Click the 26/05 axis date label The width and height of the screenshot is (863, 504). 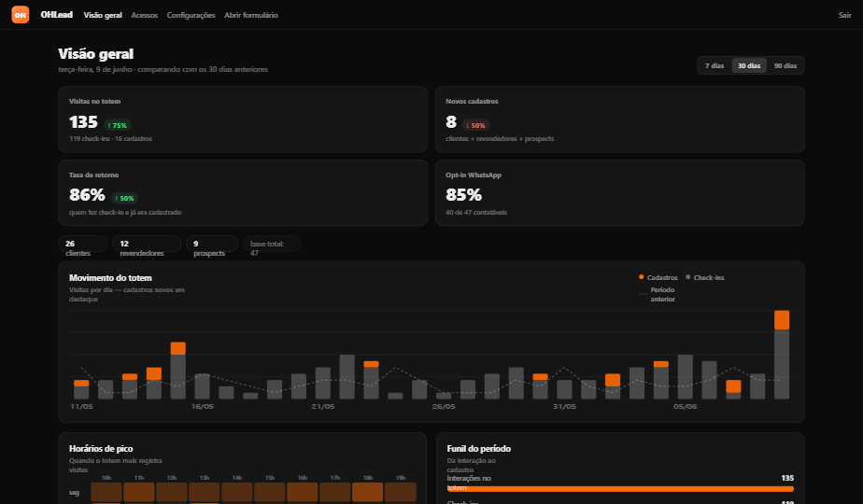444,407
